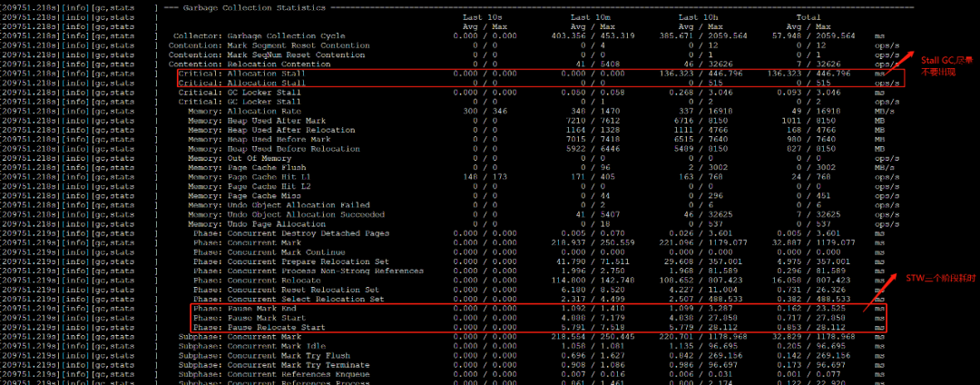Select the "Last 10m" column heading

(589, 17)
